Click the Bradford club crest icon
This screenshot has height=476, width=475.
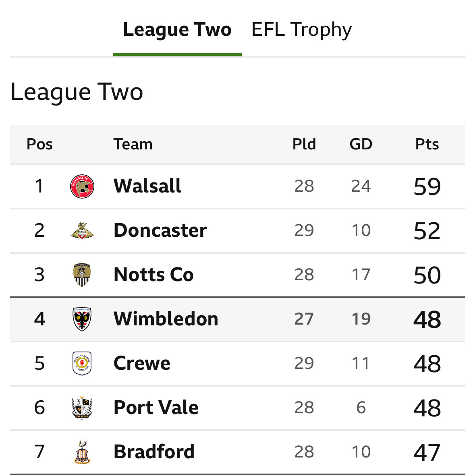pyautogui.click(x=82, y=451)
